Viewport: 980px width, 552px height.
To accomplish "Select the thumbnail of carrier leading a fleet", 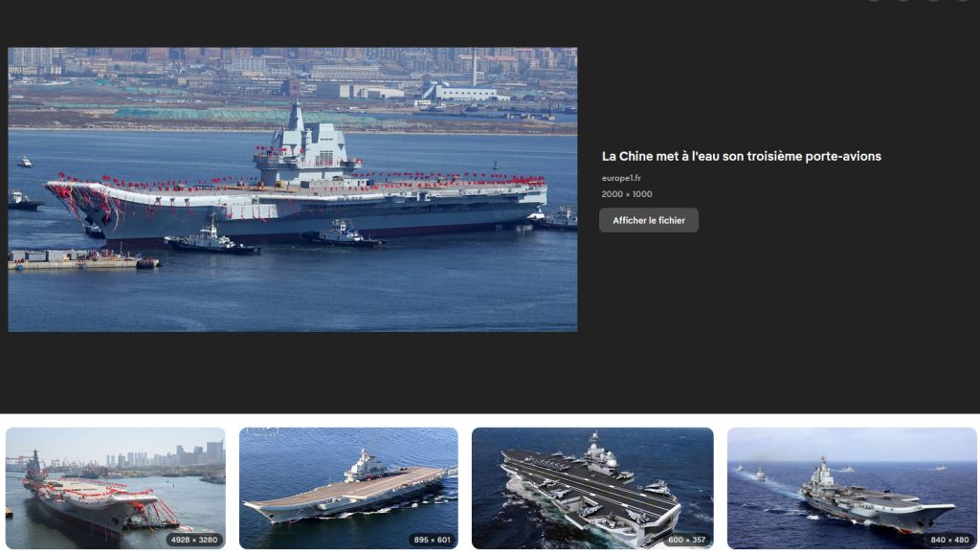I will coord(852,488).
